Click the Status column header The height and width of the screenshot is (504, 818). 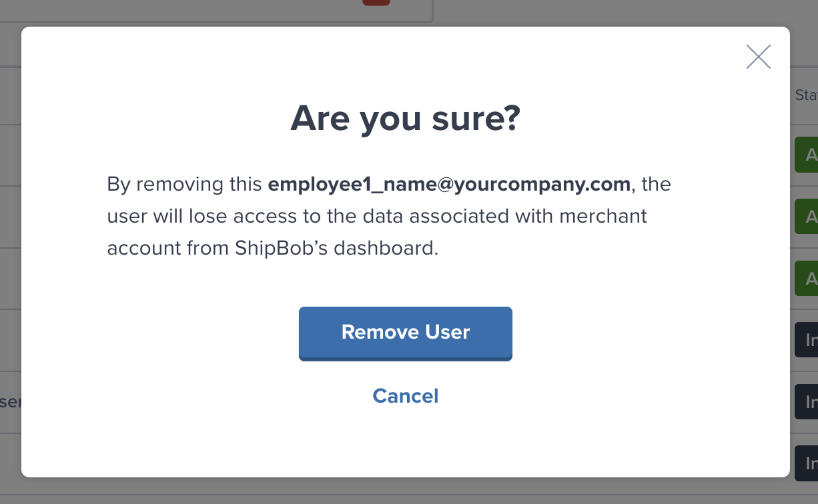(x=807, y=95)
